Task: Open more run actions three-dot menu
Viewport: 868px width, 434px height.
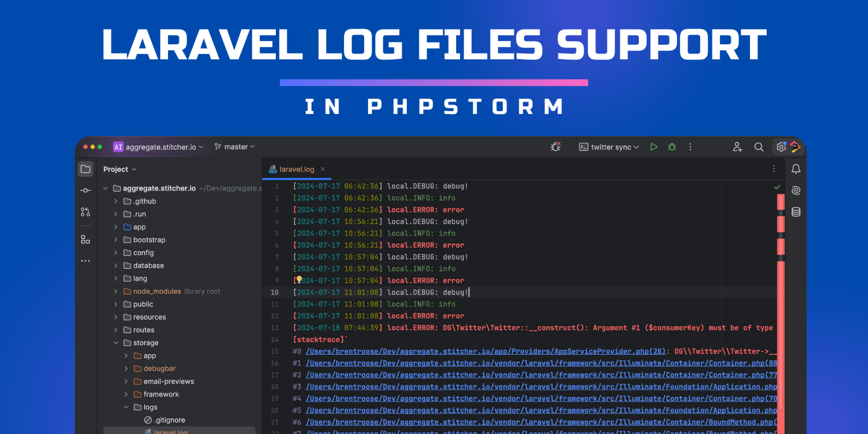Action: (690, 147)
